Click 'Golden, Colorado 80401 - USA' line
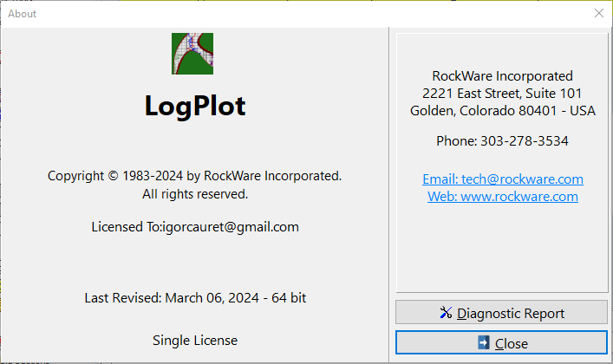The height and width of the screenshot is (364, 613). pyautogui.click(x=502, y=111)
